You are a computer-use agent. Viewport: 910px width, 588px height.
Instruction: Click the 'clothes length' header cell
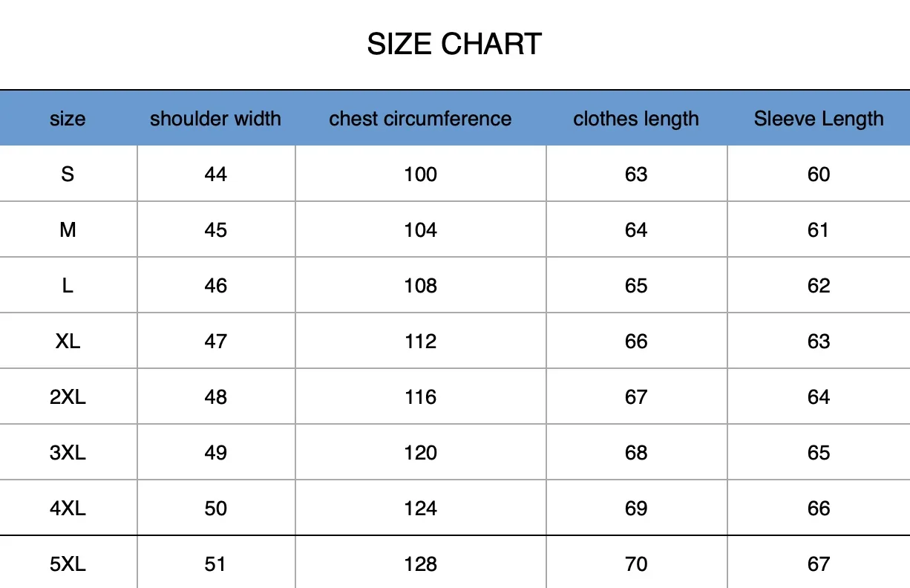pos(636,119)
